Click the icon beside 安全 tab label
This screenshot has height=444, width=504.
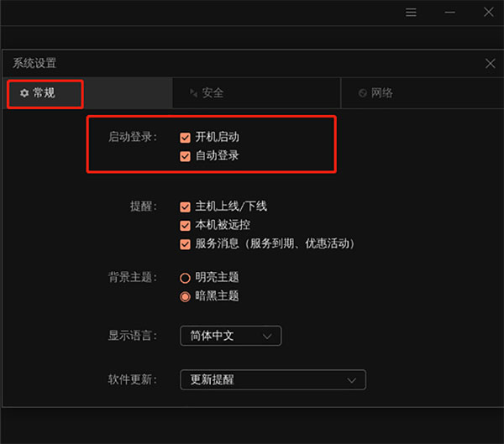194,93
